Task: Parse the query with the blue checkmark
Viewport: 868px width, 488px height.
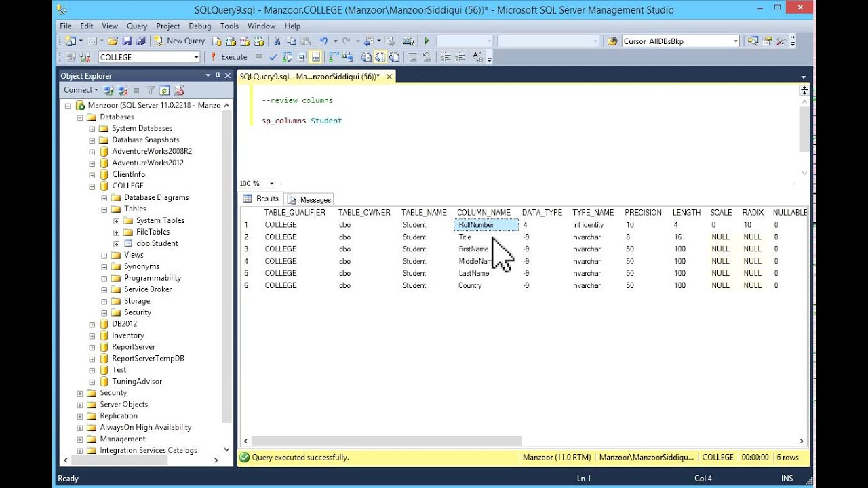Action: tap(273, 57)
